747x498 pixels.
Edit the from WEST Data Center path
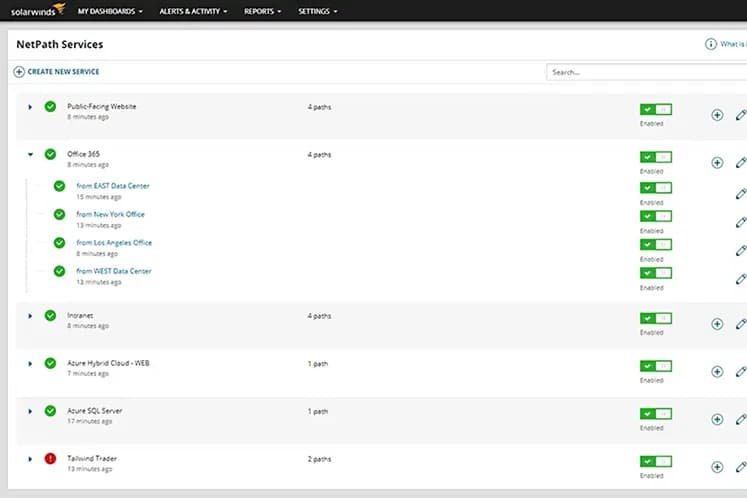(x=741, y=279)
